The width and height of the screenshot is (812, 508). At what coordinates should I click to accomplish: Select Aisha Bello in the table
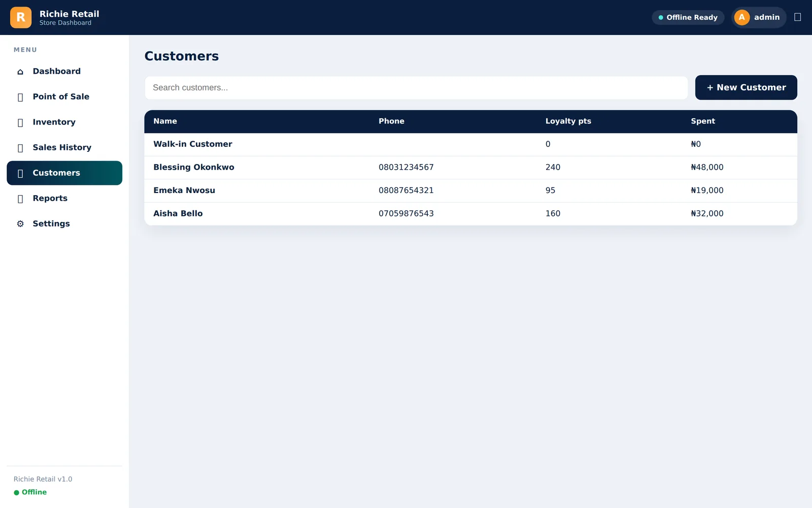point(178,213)
